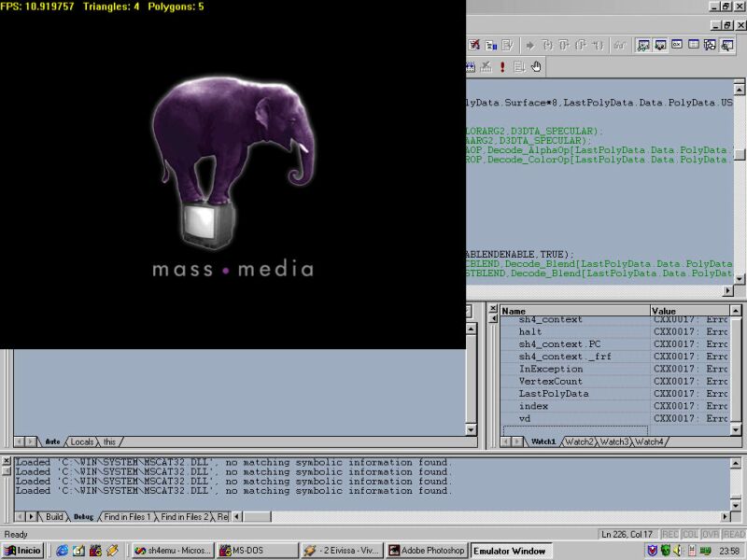Select the 'LastPolyData' watch row
This screenshot has height=560, width=747.
[x=614, y=394]
